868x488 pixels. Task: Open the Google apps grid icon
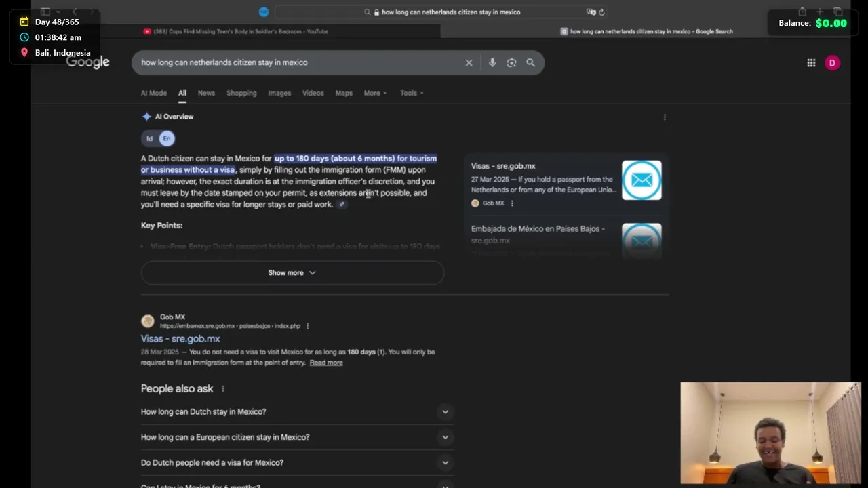pyautogui.click(x=811, y=62)
